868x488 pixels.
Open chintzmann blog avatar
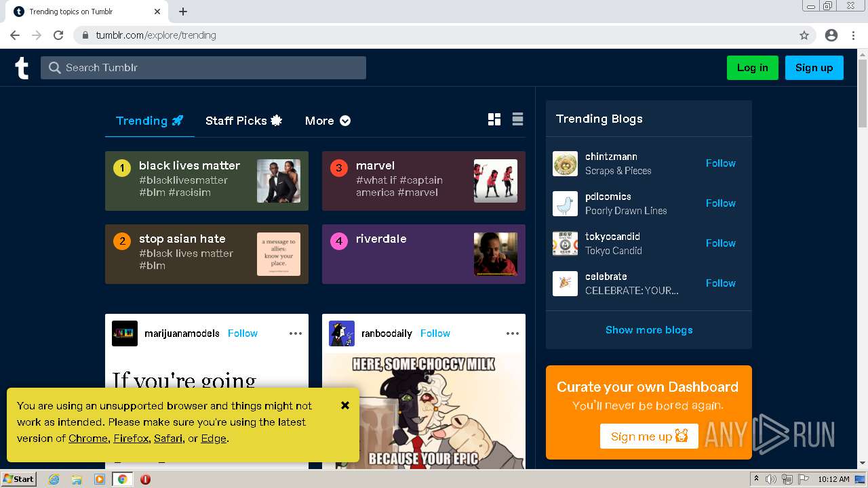tap(565, 163)
